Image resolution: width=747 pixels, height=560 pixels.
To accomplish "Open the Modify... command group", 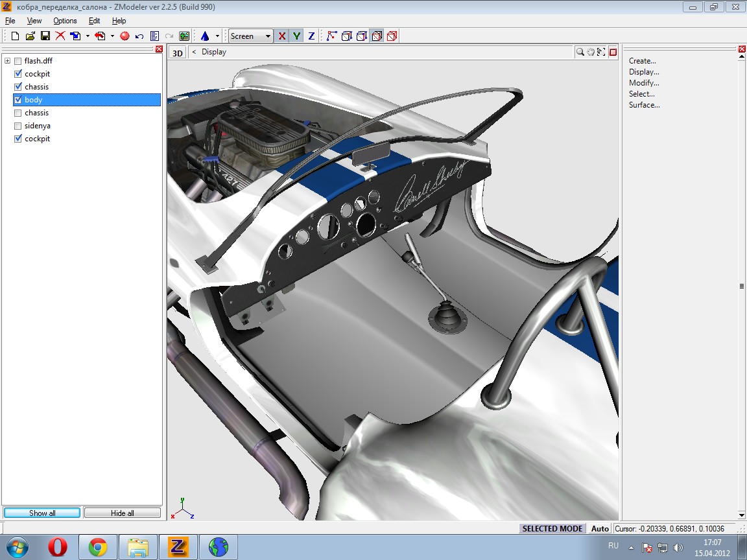I will pos(643,83).
